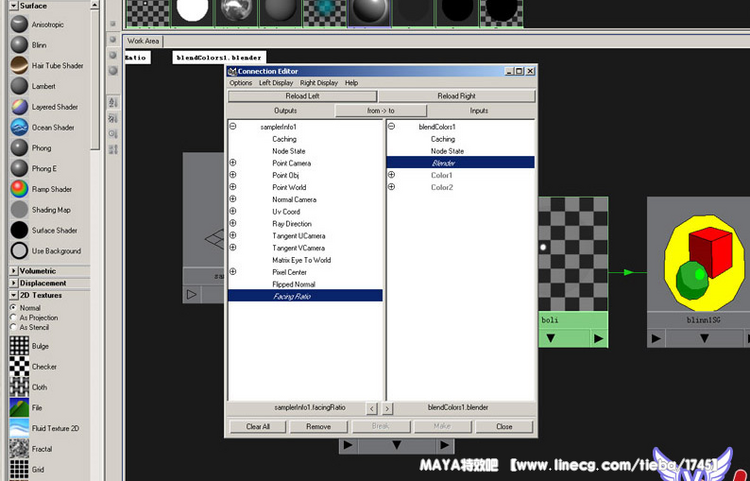750x481 pixels.
Task: Select the Ocean Shader icon
Action: coord(18,127)
